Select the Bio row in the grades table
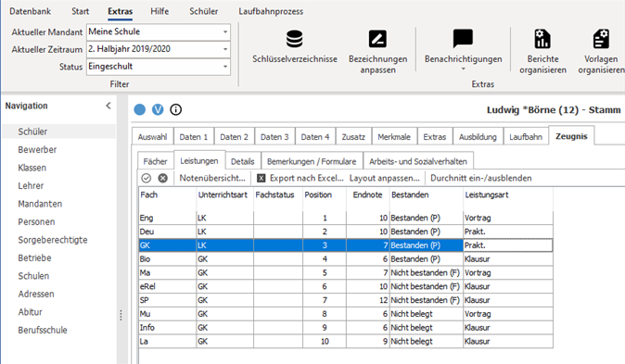The width and height of the screenshot is (625, 364). (346, 259)
